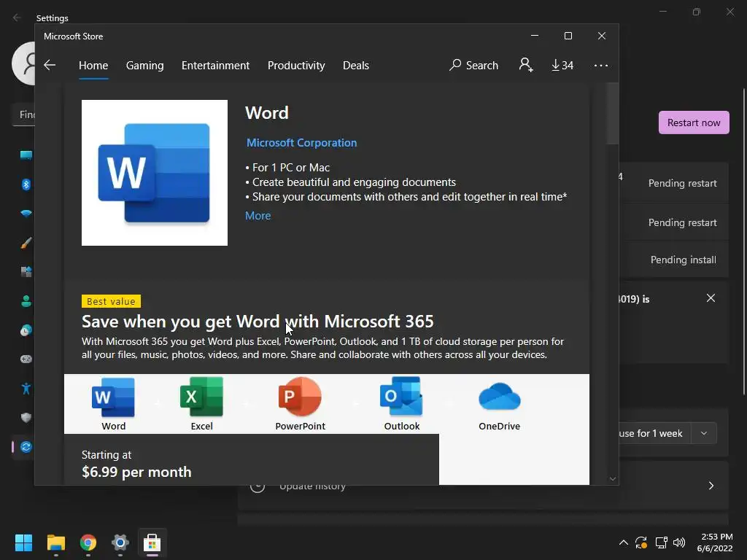
Task: Click the Best value badge
Action: click(x=111, y=301)
